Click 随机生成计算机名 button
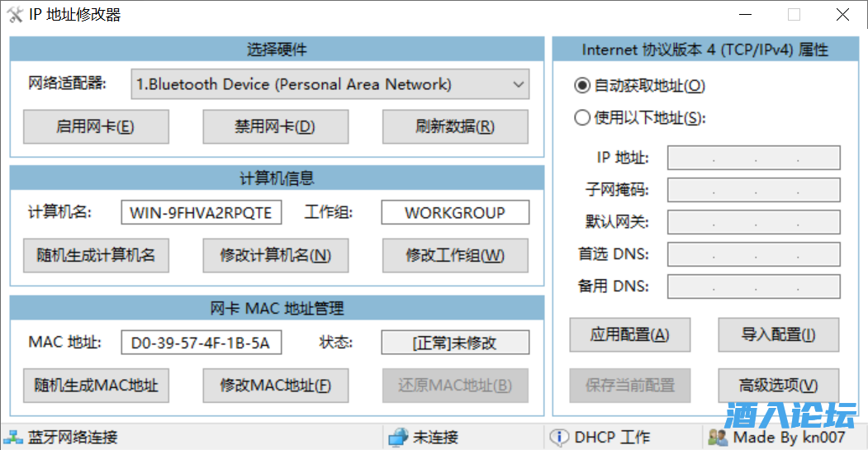This screenshot has width=868, height=450. pos(96,255)
